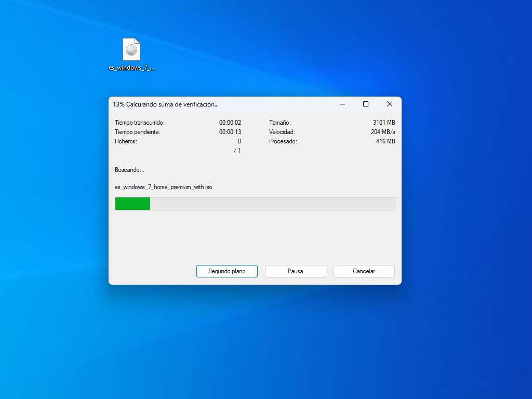This screenshot has height=399, width=532.
Task: Click the size value 3101 MB
Action: pyautogui.click(x=384, y=123)
